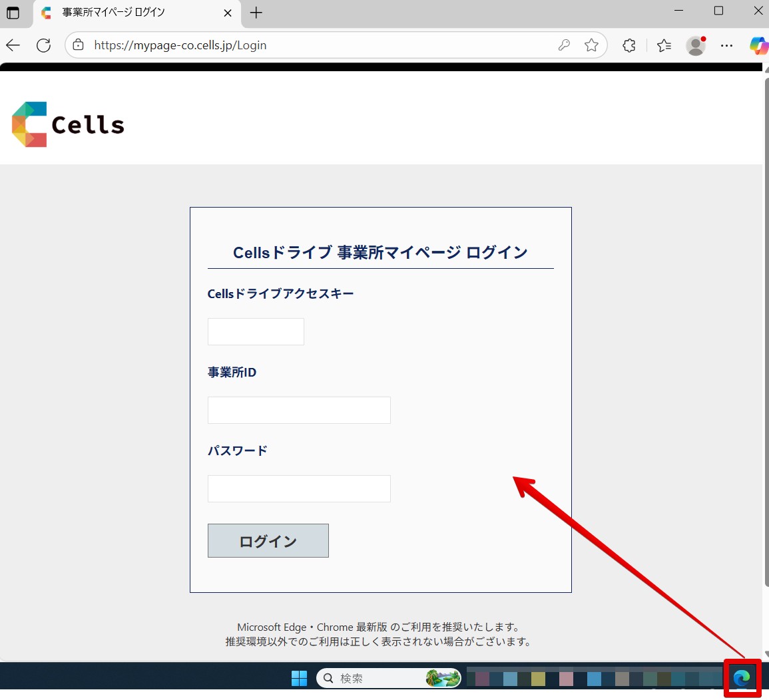Open Extensions puzzle icon
Viewport: 769px width, 700px height.
(629, 45)
